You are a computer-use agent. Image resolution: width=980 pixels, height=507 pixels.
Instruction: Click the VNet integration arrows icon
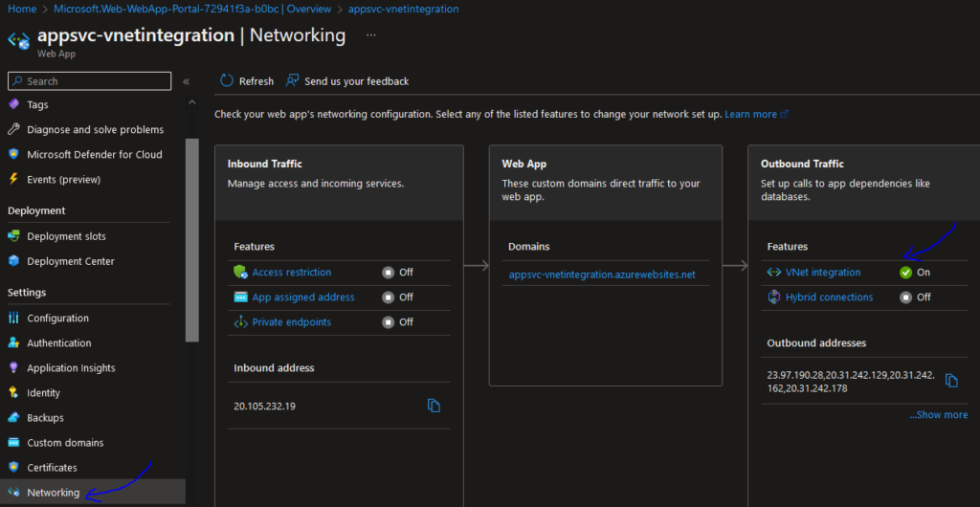pyautogui.click(x=774, y=273)
